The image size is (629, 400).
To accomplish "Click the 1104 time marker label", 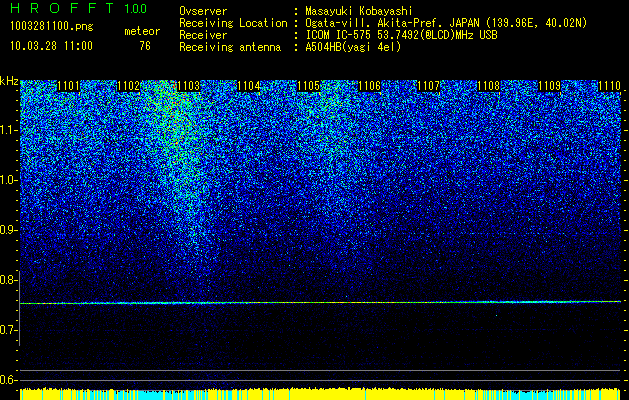I will tap(249, 86).
